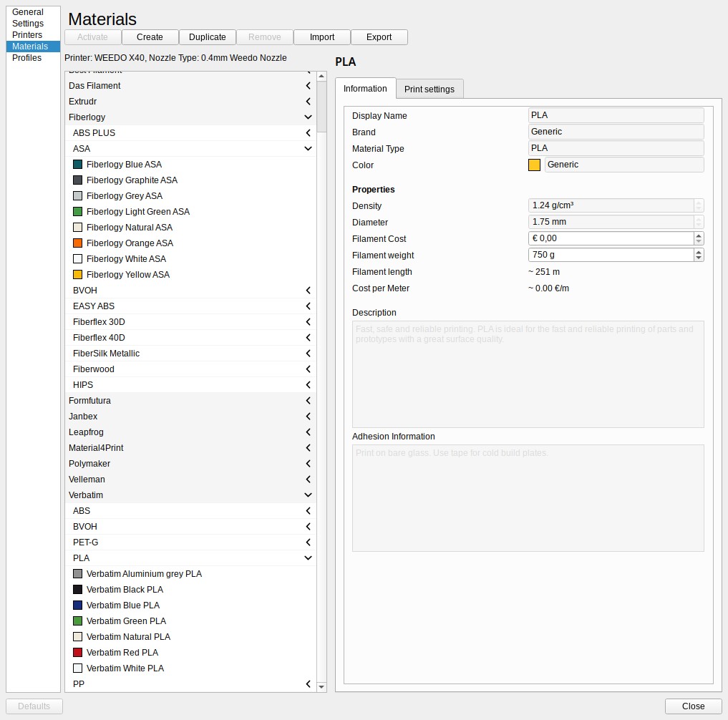Click the materials list scroll-up arrow
Image resolution: width=728 pixels, height=720 pixels.
(321, 76)
